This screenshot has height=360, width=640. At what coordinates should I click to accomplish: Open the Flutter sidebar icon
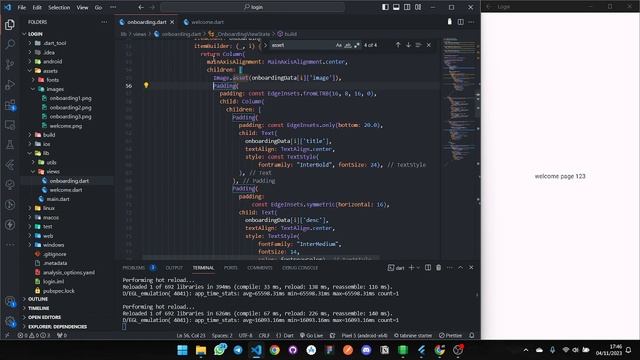(10, 164)
